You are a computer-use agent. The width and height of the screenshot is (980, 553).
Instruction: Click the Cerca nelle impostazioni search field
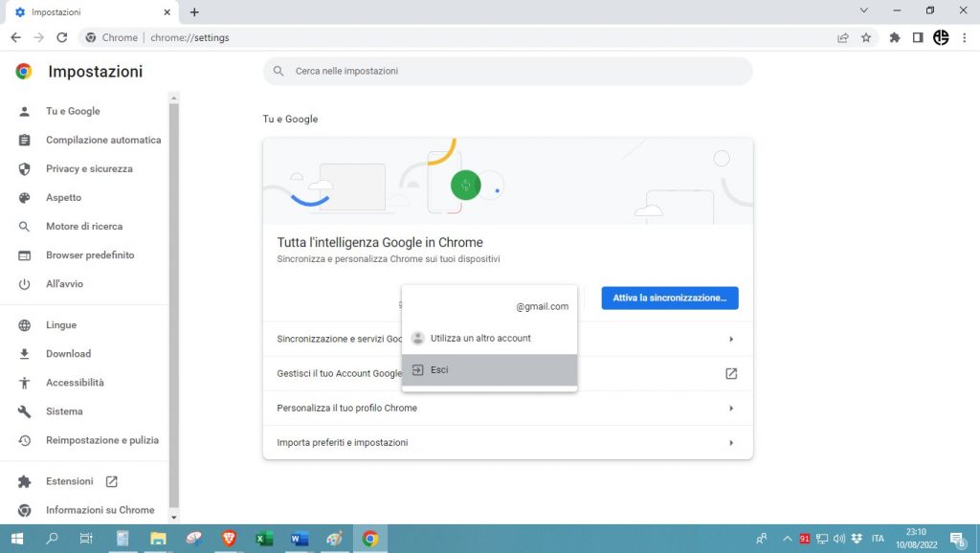(x=507, y=71)
